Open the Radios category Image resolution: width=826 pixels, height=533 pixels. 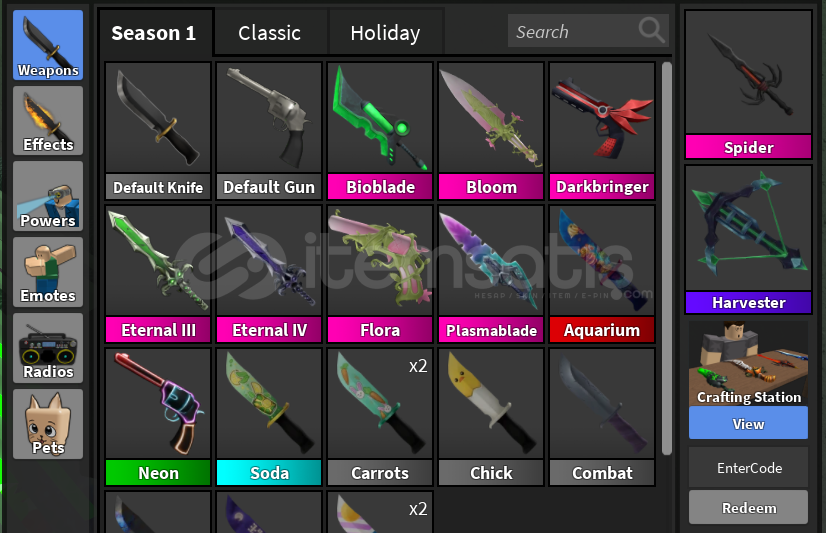48,348
